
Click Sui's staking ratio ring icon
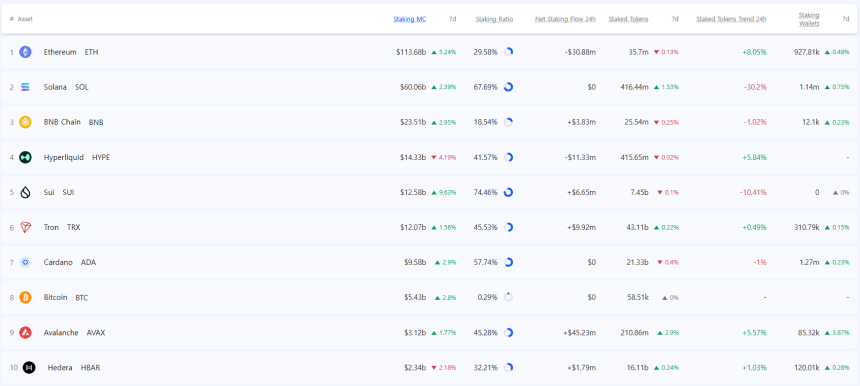tap(508, 192)
